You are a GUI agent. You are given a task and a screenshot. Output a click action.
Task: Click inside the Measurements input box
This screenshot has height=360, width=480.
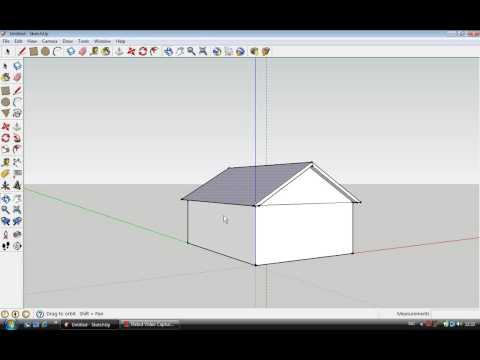coord(455,314)
